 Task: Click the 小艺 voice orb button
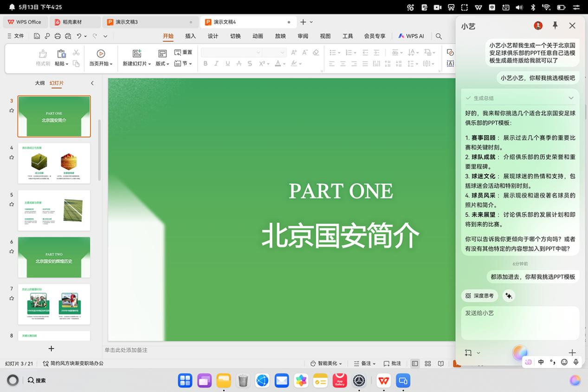(520, 353)
